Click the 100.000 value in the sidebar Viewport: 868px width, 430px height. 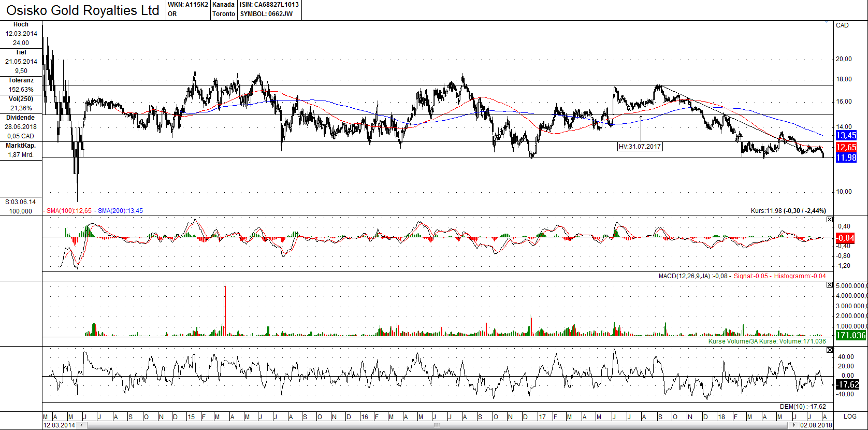(21, 211)
